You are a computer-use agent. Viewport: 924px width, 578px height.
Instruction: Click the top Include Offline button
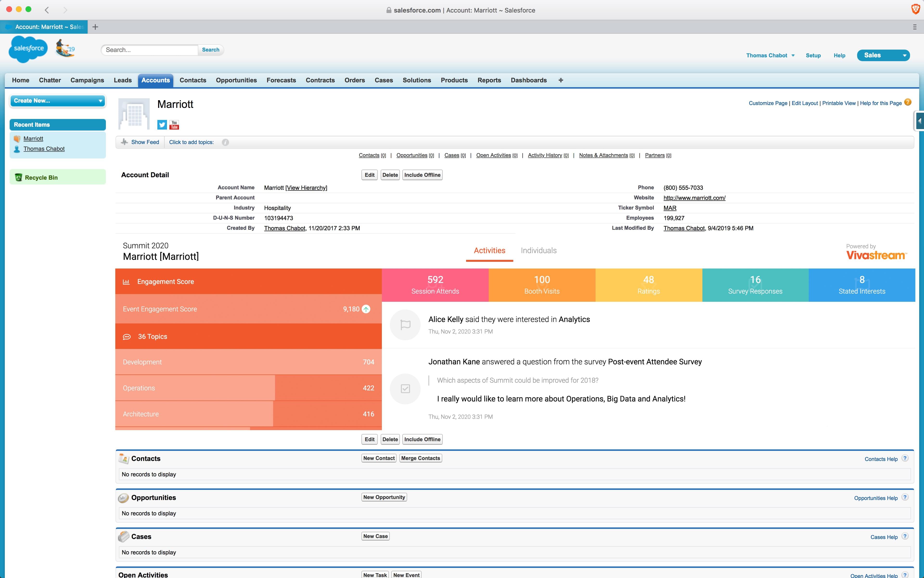tap(422, 175)
